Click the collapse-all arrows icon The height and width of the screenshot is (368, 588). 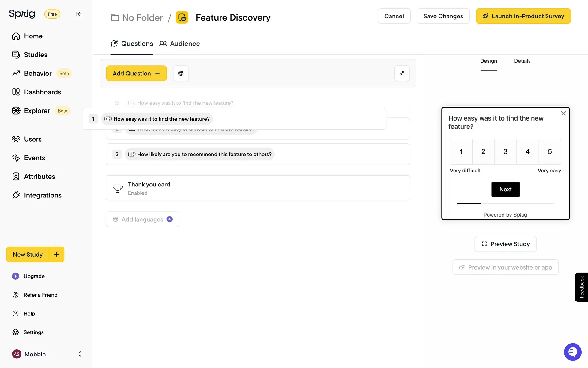click(x=402, y=73)
